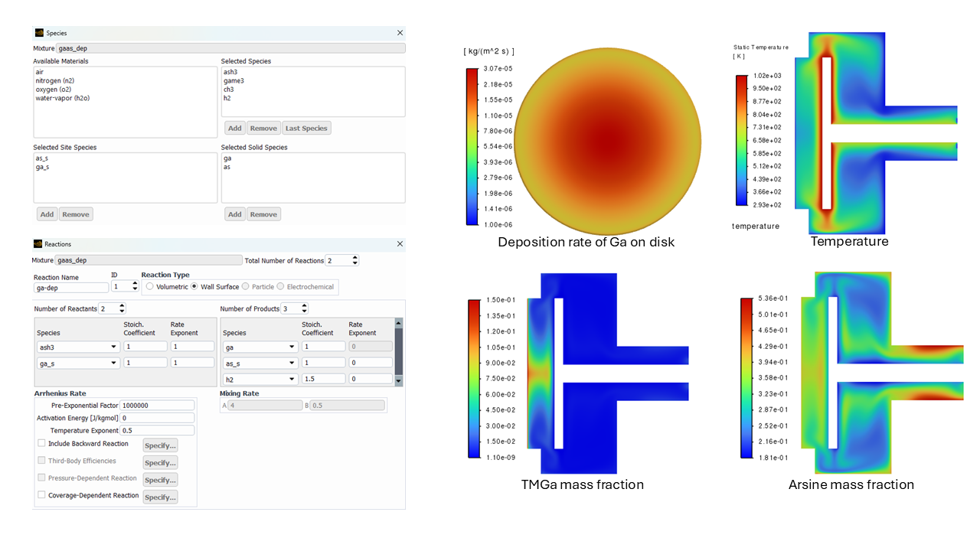Image resolution: width=980 pixels, height=551 pixels.
Task: Close the Reactions dialog
Action: point(400,244)
